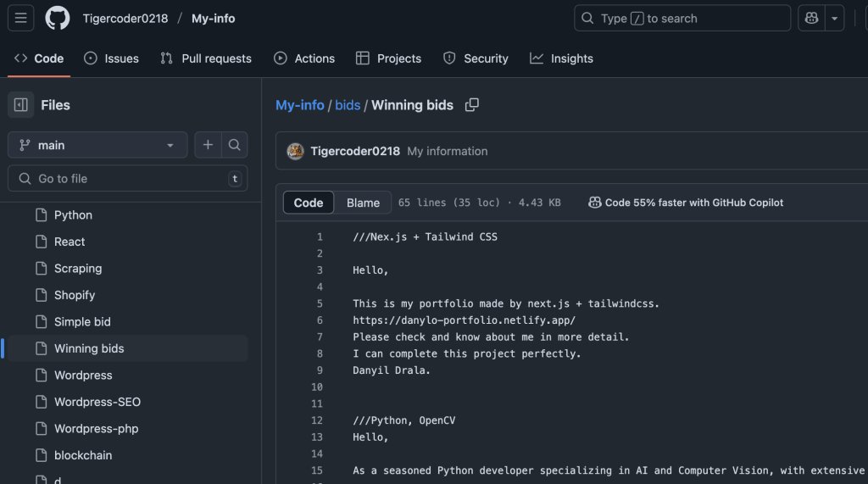
Task: Open the Wordpress-SEO file in tree
Action: (97, 402)
